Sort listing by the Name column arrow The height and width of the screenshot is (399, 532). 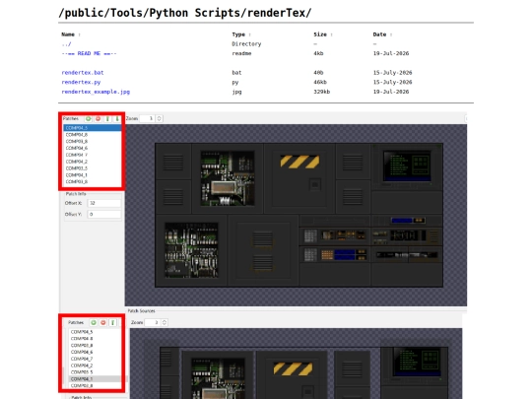pos(79,34)
